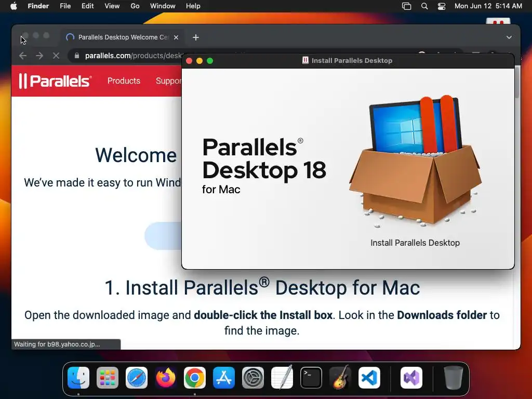Open GarageBand from the Dock

pyautogui.click(x=340, y=378)
